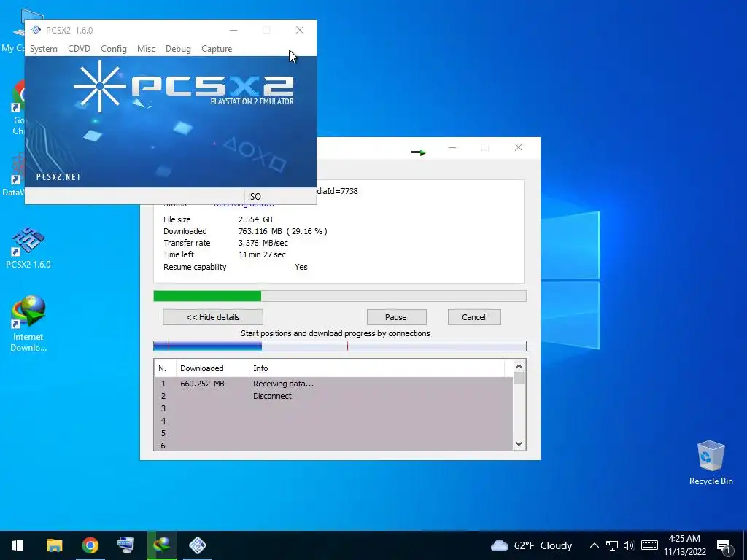The image size is (747, 560).
Task: Minimize the PCSX2 window
Action: click(x=233, y=30)
